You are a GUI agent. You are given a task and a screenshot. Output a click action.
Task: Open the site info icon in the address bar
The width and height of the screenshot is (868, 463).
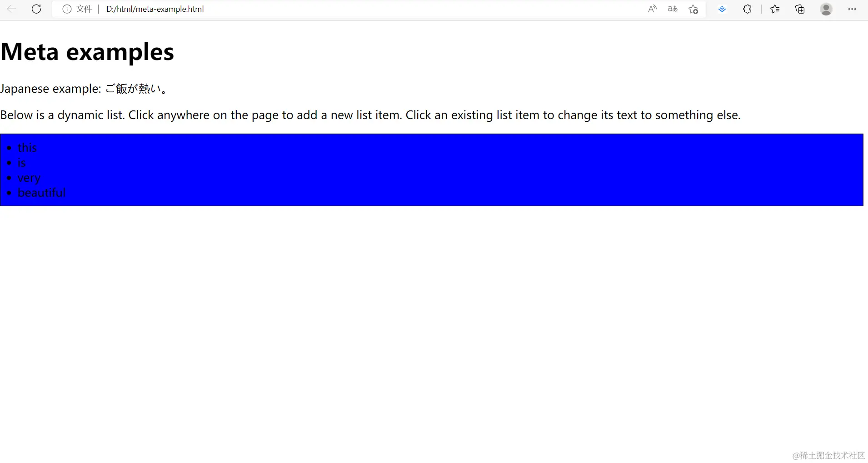pos(67,9)
